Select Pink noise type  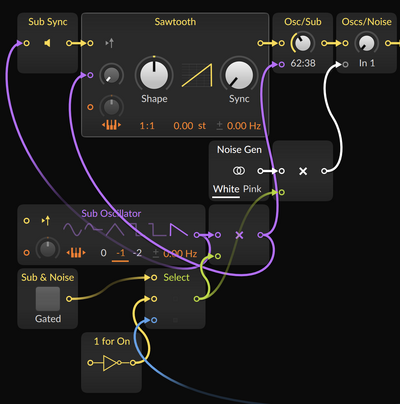[x=252, y=189]
